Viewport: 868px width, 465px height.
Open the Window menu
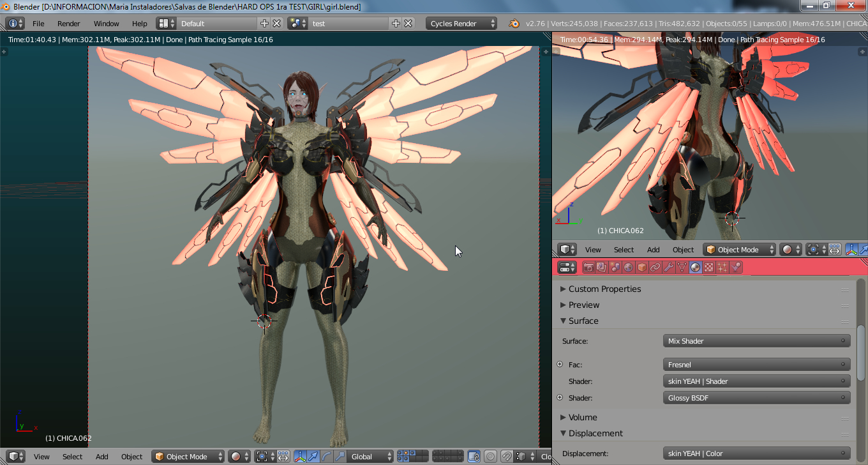107,24
